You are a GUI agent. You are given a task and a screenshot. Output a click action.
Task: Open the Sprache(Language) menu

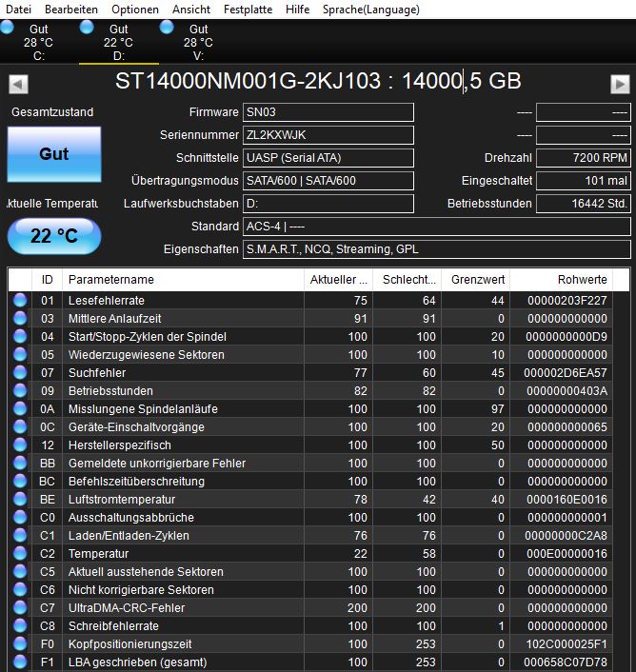(x=370, y=9)
